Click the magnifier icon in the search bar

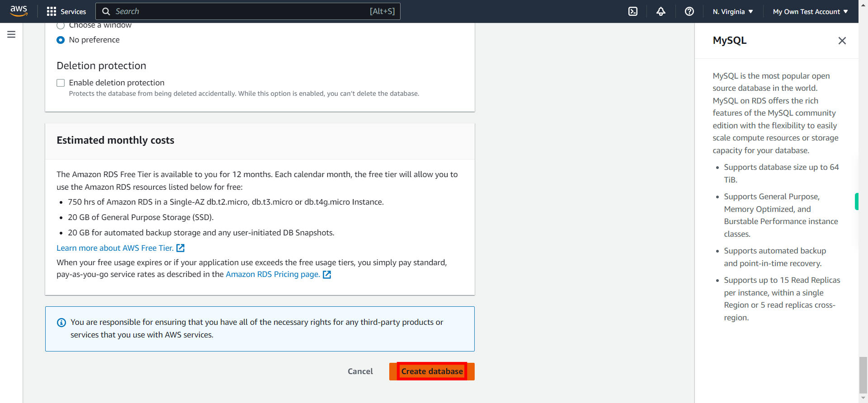coord(106,12)
